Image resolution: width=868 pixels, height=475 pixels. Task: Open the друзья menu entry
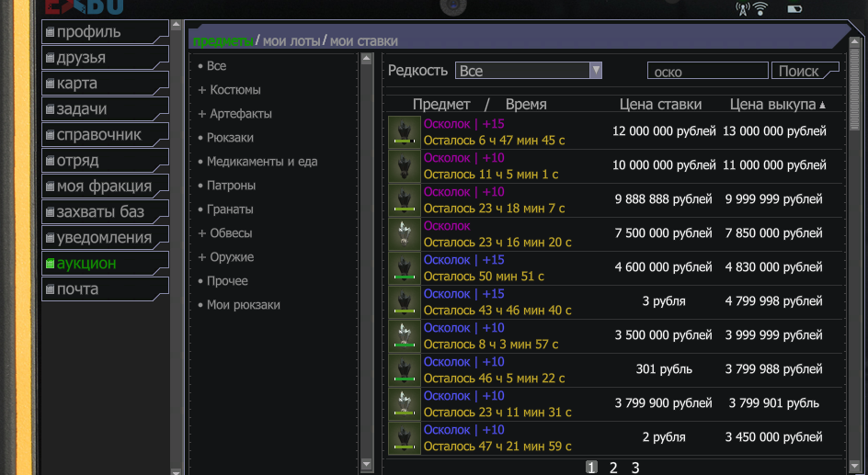pyautogui.click(x=105, y=58)
